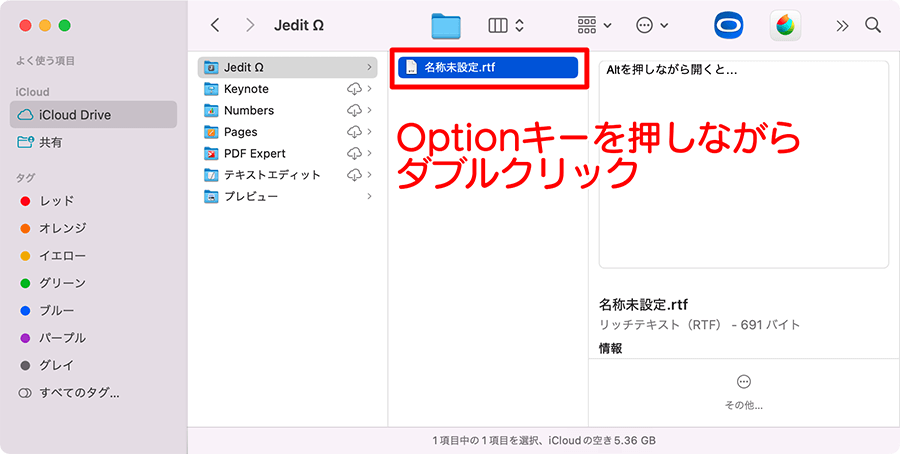Select the テキストエディット folder

[288, 174]
